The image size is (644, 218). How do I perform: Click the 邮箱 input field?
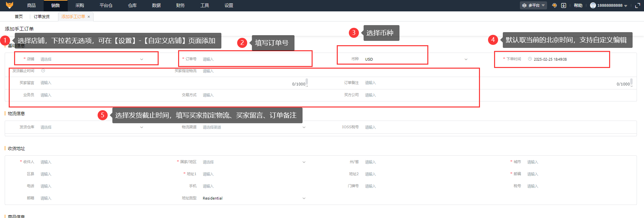coord(92,198)
